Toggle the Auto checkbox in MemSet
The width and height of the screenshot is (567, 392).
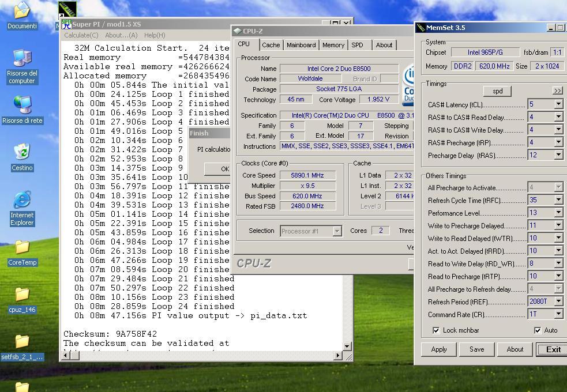tap(538, 330)
